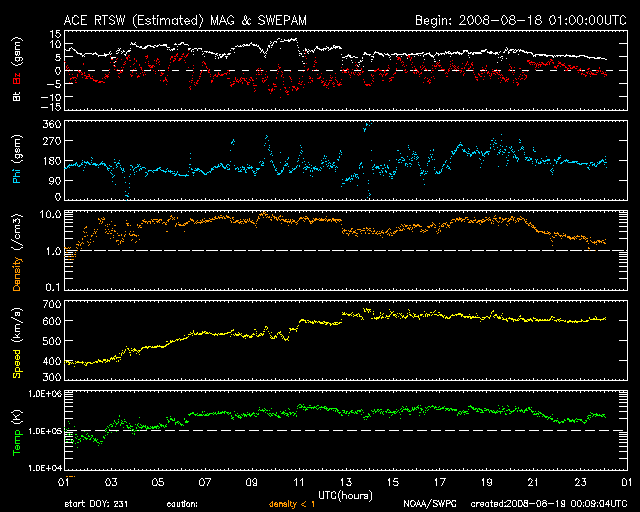640x512 pixels.
Task: Click the 'caution:' footer text
Action: coord(182,504)
